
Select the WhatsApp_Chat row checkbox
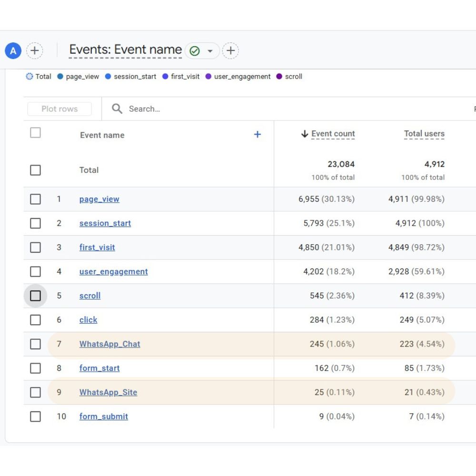pyautogui.click(x=36, y=344)
